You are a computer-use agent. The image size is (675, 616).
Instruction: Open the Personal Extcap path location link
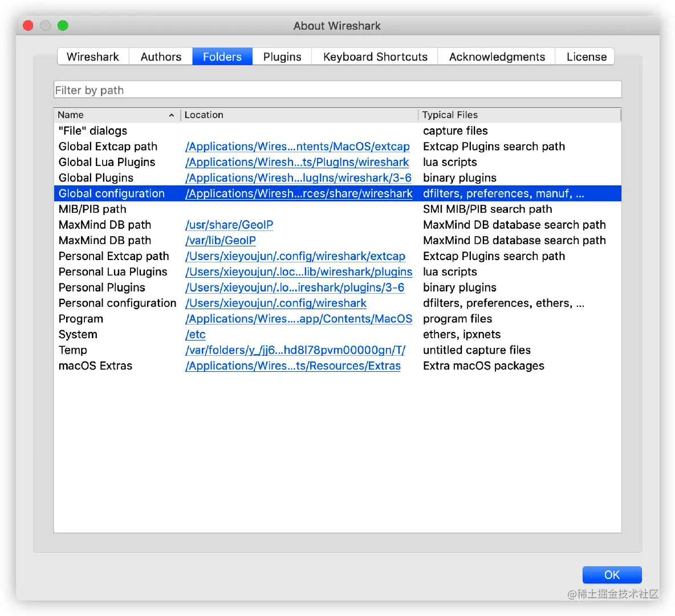(295, 256)
